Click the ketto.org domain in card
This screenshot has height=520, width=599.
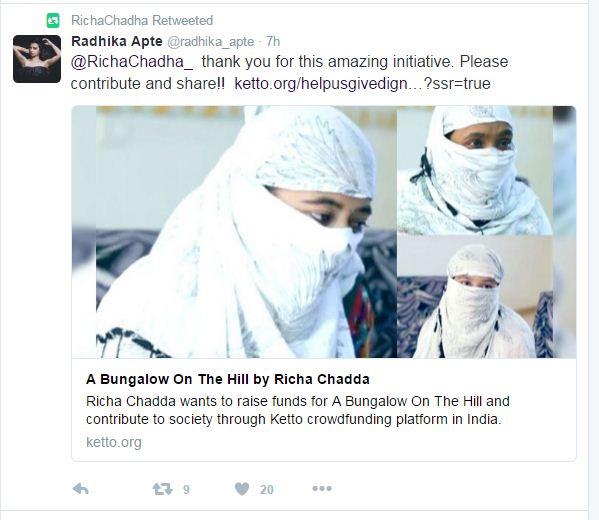[x=114, y=442]
